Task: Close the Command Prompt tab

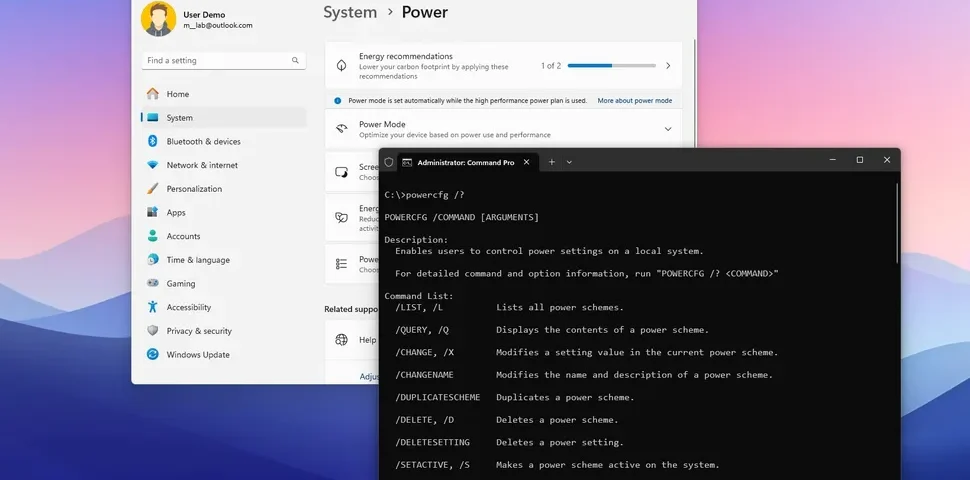Action: 526,162
